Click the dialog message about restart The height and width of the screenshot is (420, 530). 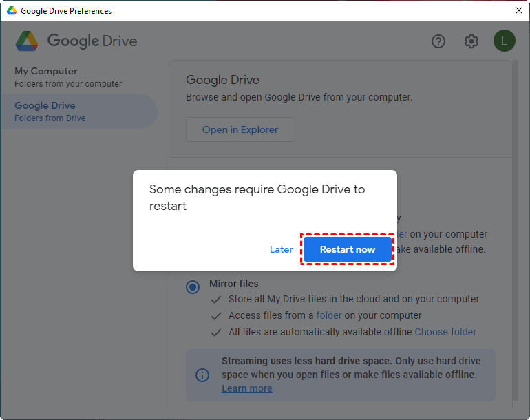(x=257, y=198)
